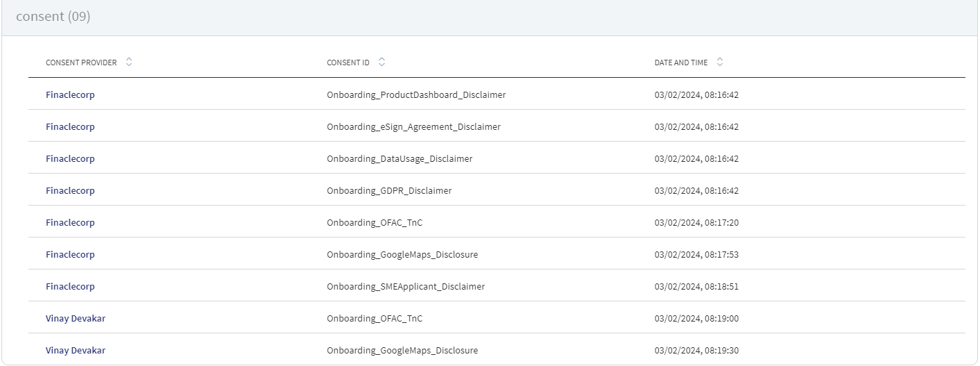Open Vinay Devakar link for OFAC_TnC row
The height and width of the screenshot is (366, 980).
tap(76, 318)
